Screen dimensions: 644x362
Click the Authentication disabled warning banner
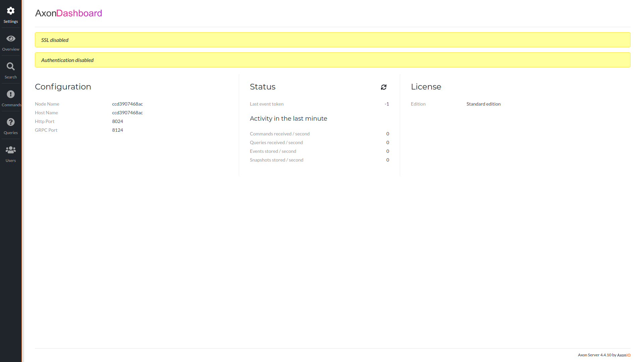tap(332, 60)
